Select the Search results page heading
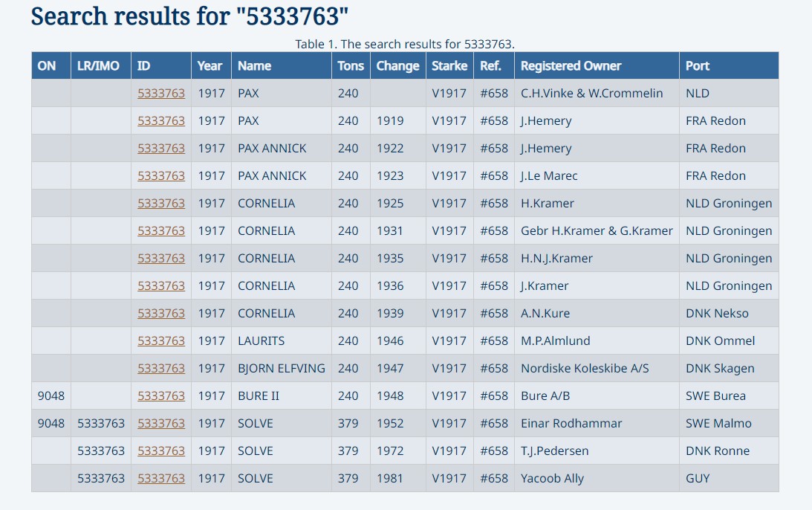The image size is (812, 510). point(189,16)
